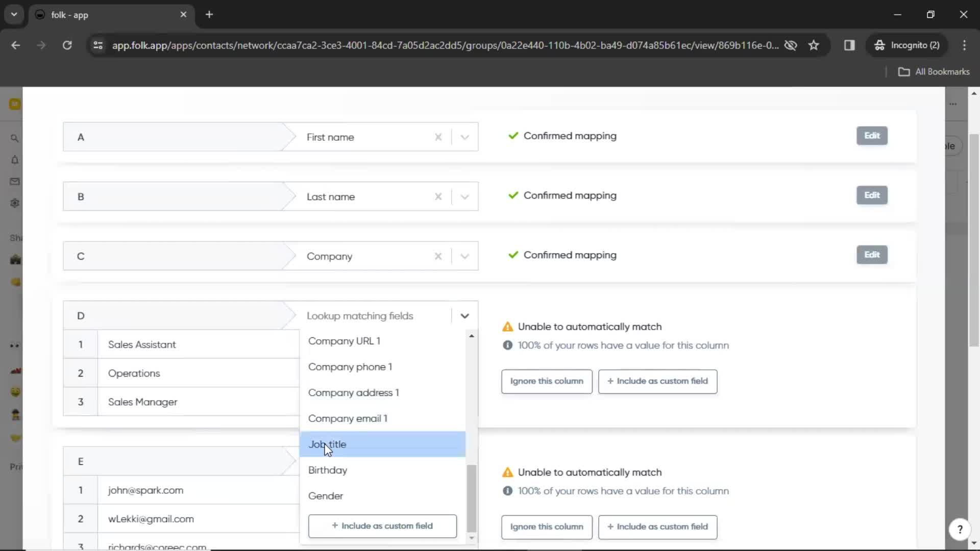Expand the column D field lookup dropdown
This screenshot has width=980, height=551.
[x=465, y=315]
